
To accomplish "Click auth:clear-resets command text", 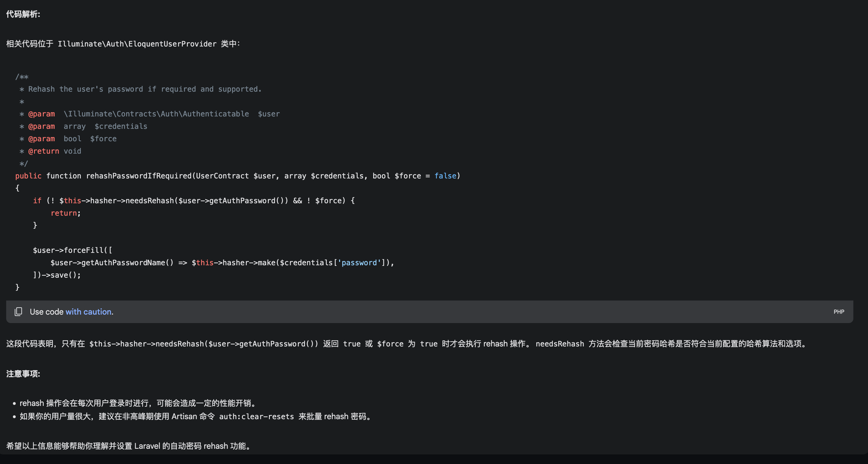I will [256, 416].
